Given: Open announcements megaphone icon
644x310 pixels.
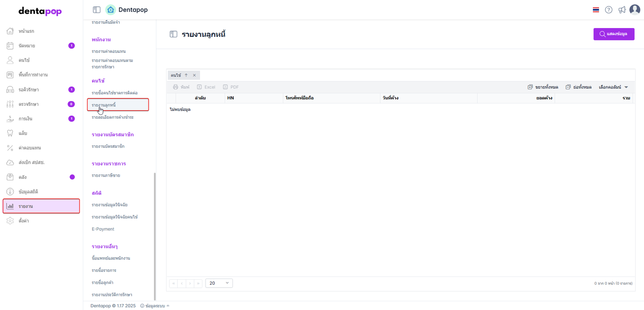Looking at the screenshot, I should [x=622, y=10].
